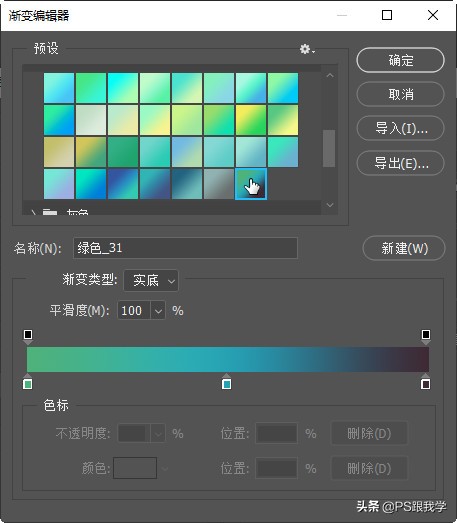This screenshot has width=457, height=523.
Task: Select the first swatch of the fourth preset row
Action: (59, 184)
